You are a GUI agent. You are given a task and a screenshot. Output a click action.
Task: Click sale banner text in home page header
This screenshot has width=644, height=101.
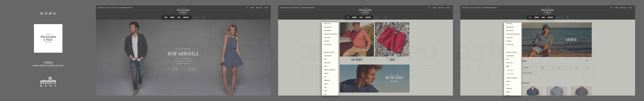click(x=115, y=8)
